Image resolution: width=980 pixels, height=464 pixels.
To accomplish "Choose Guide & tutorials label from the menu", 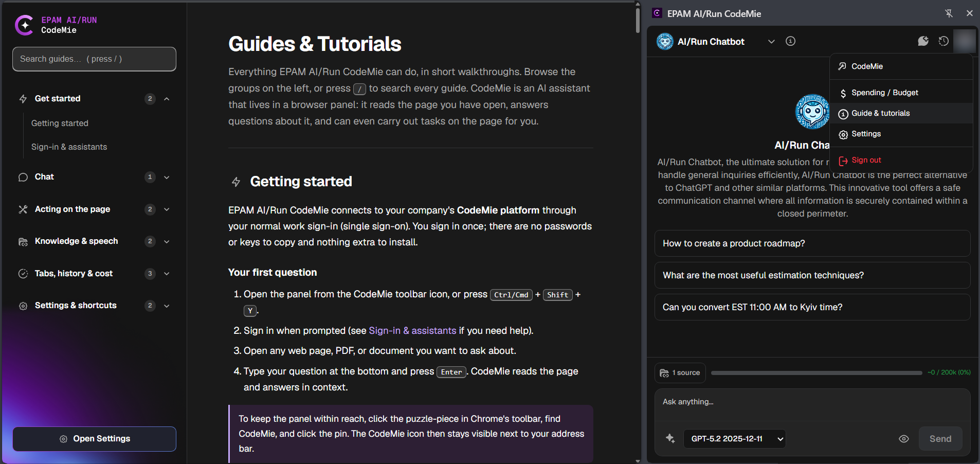I will coord(880,113).
